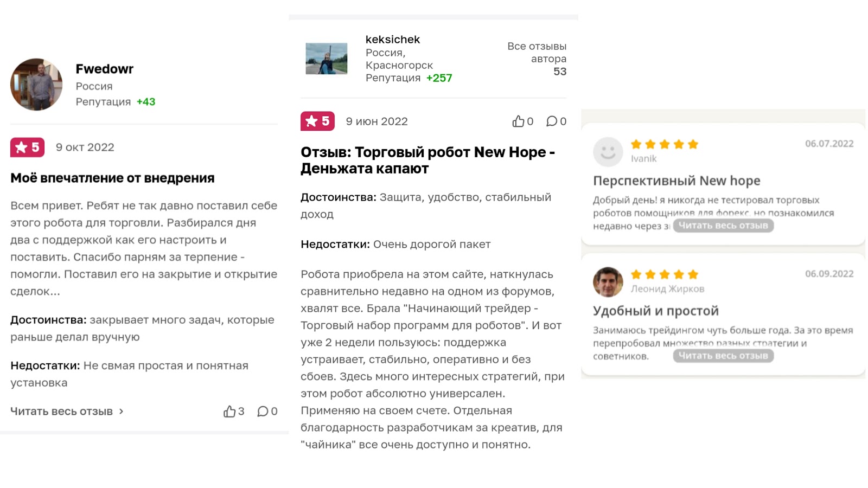The width and height of the screenshot is (868, 488).
Task: Open the Перспективный New hope review title
Action: point(676,181)
